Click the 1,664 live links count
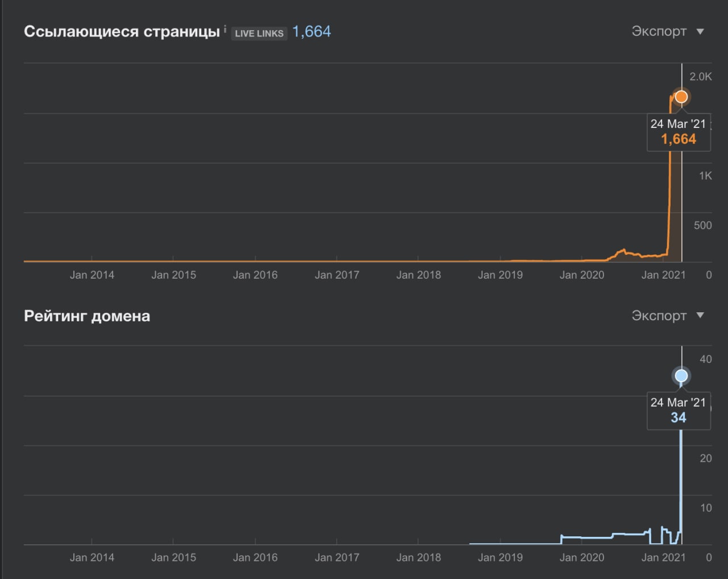728x579 pixels. 312,32
